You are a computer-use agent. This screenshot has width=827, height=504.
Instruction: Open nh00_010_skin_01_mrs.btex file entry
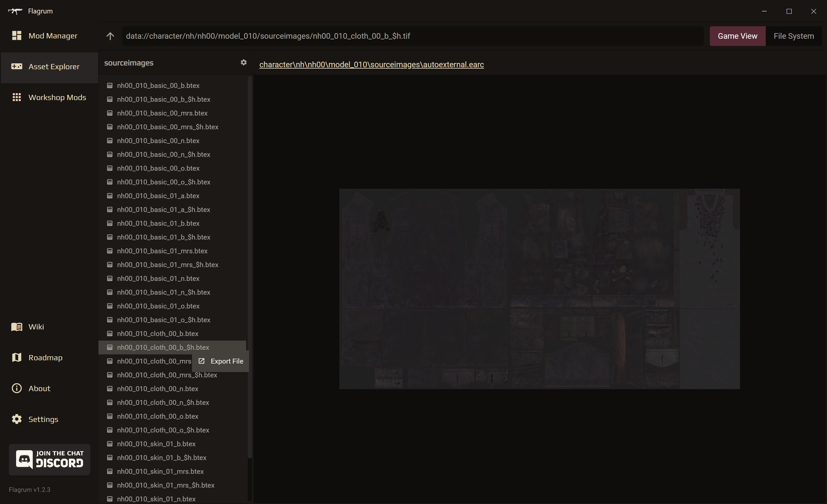click(x=160, y=471)
